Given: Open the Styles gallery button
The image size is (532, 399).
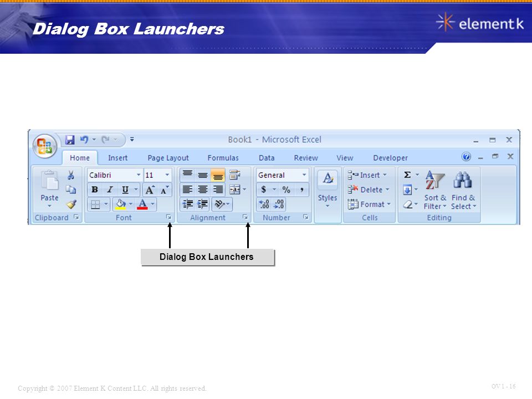Looking at the screenshot, I should [x=328, y=188].
